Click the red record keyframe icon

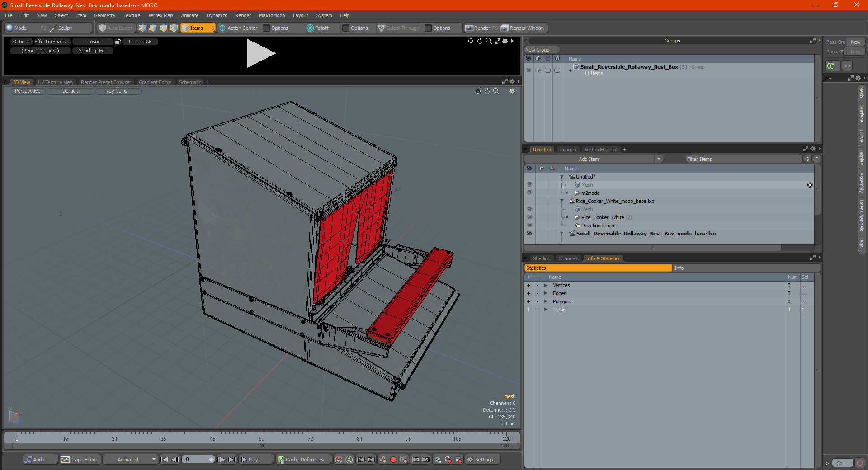[393, 460]
